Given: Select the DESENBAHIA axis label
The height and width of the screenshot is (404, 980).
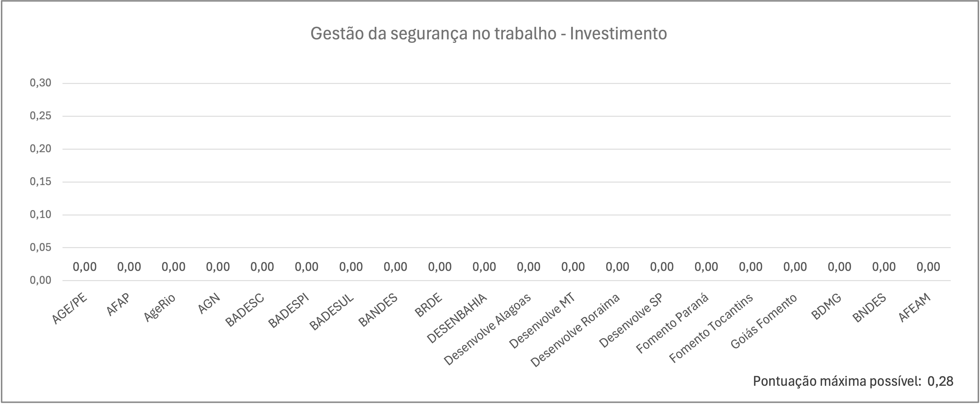Looking at the screenshot, I should [457, 318].
